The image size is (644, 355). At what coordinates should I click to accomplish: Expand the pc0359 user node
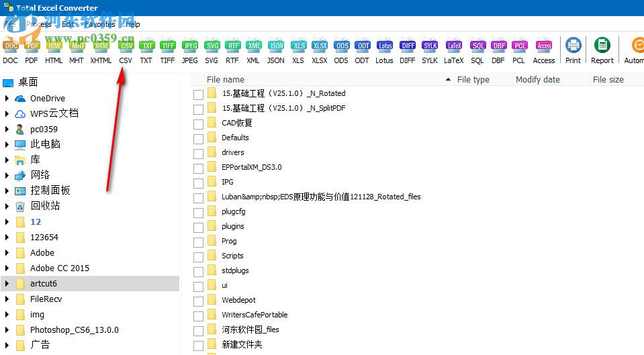(7, 130)
